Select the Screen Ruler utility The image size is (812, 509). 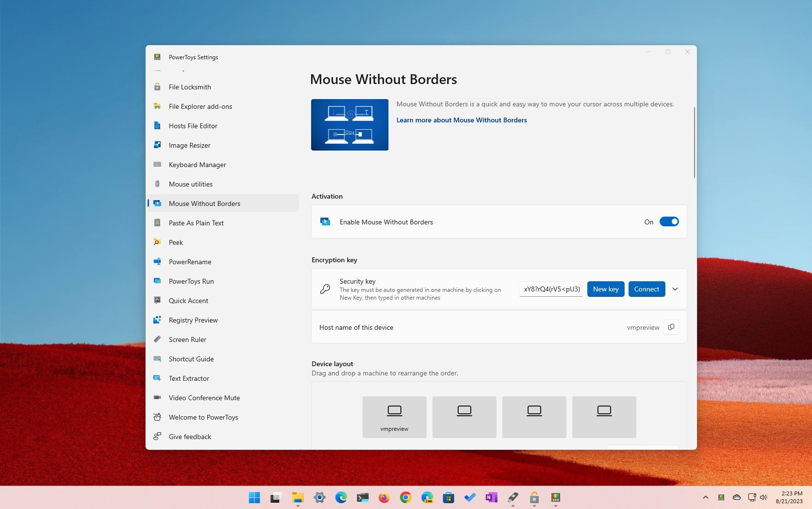(187, 339)
